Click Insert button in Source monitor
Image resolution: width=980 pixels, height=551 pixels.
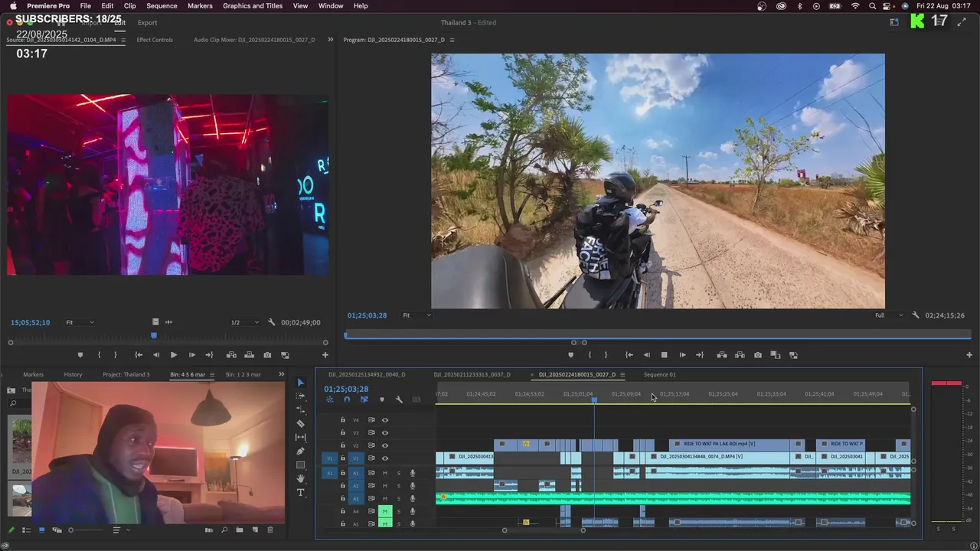231,355
